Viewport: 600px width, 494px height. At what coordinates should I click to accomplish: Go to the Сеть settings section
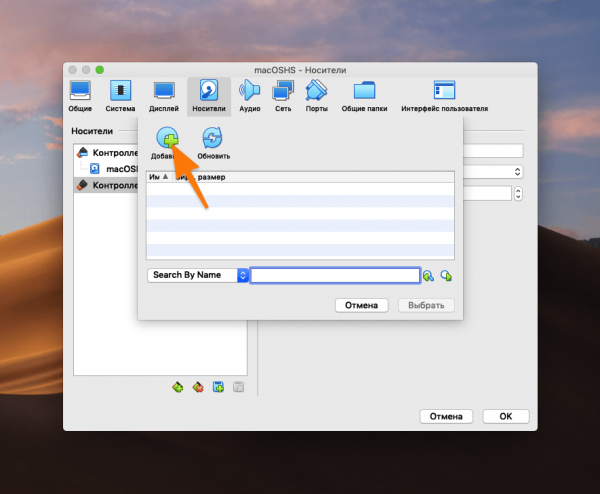click(283, 96)
